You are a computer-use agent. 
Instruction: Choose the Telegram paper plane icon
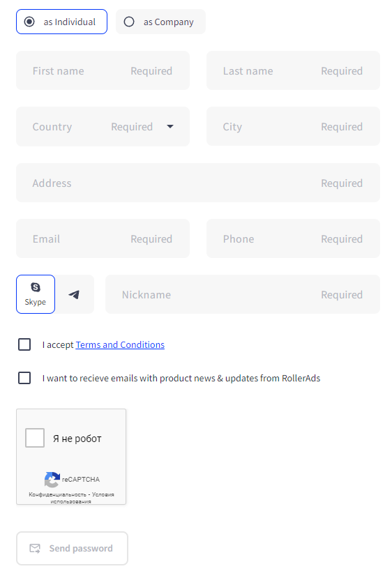tap(74, 294)
